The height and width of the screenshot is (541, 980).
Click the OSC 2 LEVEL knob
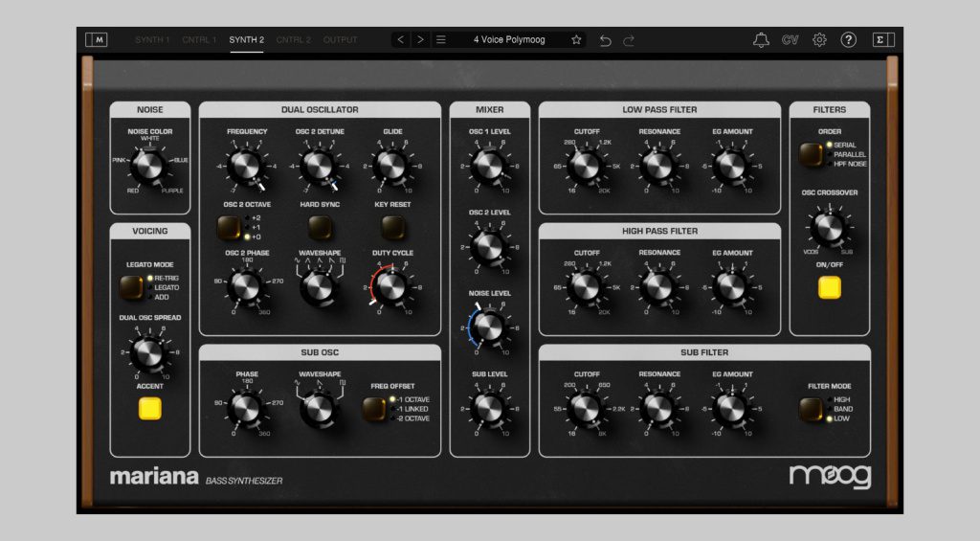coord(489,246)
